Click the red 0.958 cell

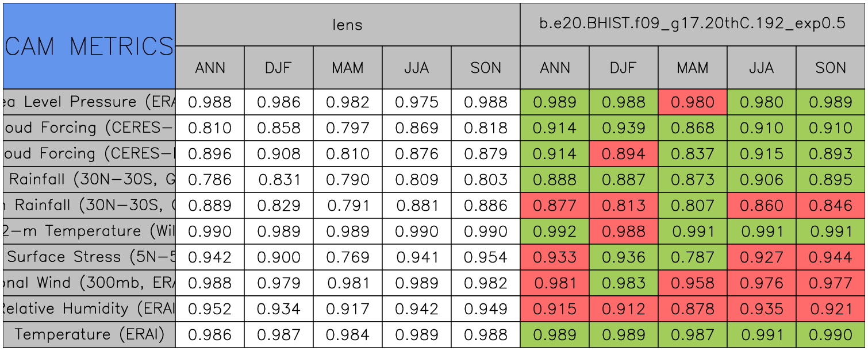[692, 283]
